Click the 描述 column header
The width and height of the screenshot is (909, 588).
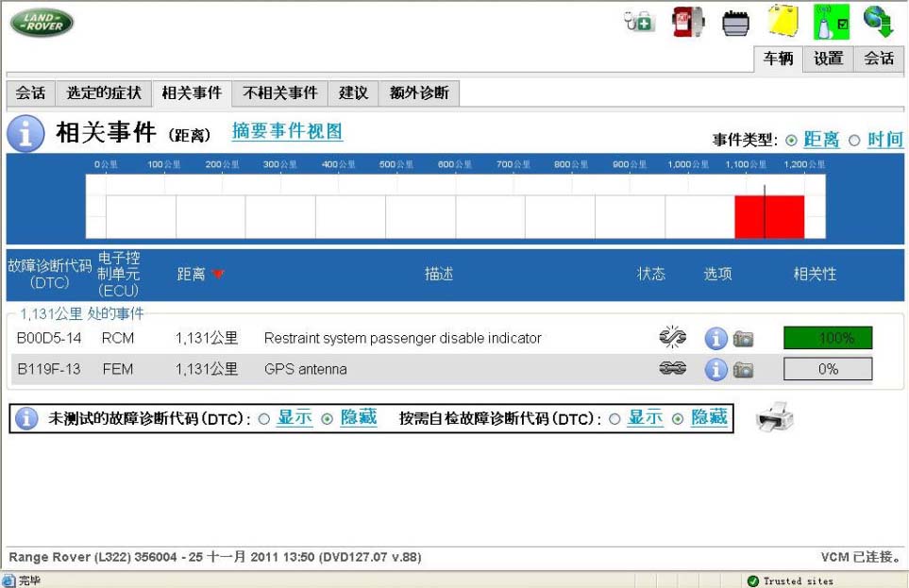[439, 274]
